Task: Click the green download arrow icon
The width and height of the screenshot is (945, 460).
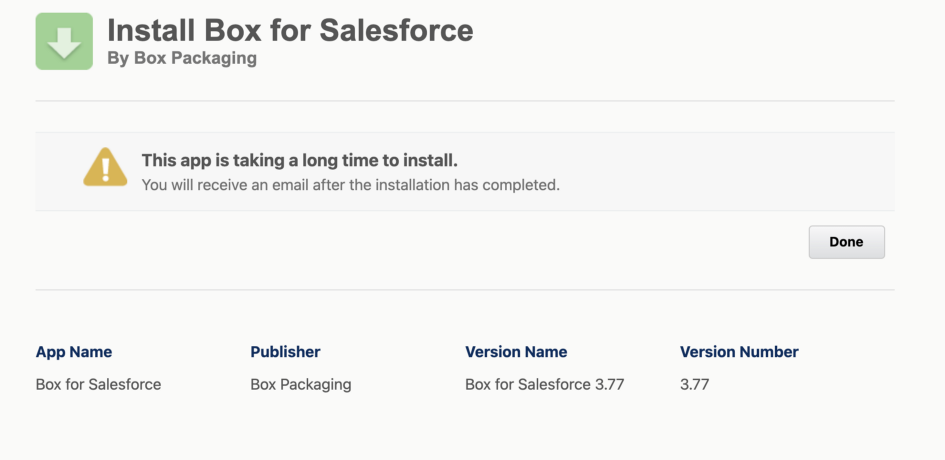Action: pos(64,41)
